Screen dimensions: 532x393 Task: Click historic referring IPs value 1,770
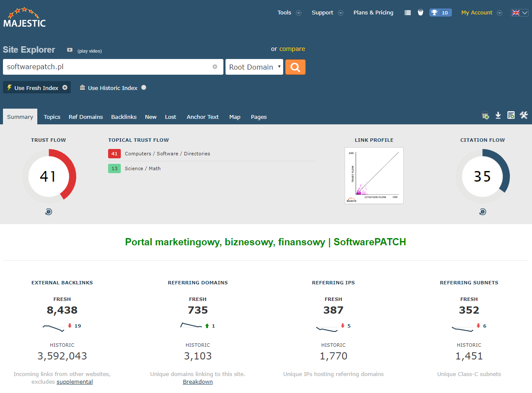334,356
